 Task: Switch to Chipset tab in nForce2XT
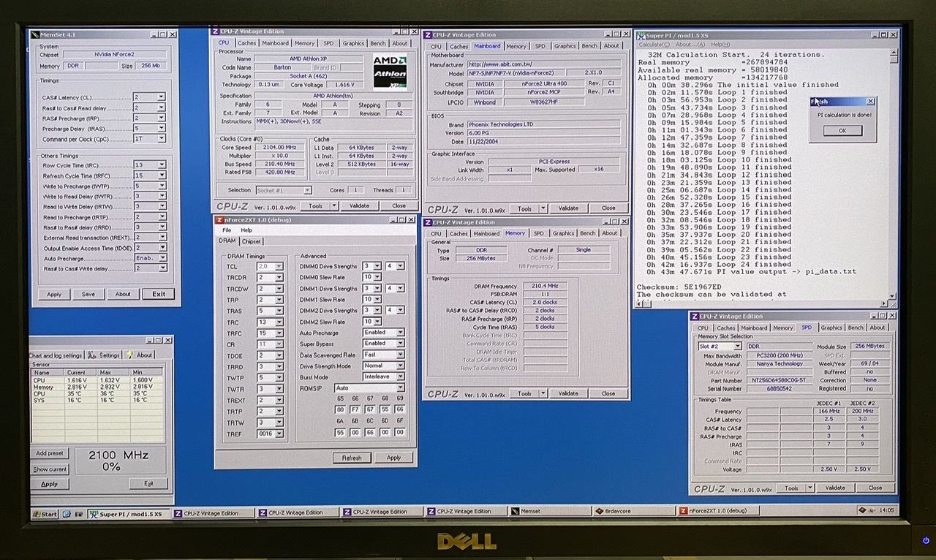click(x=252, y=241)
